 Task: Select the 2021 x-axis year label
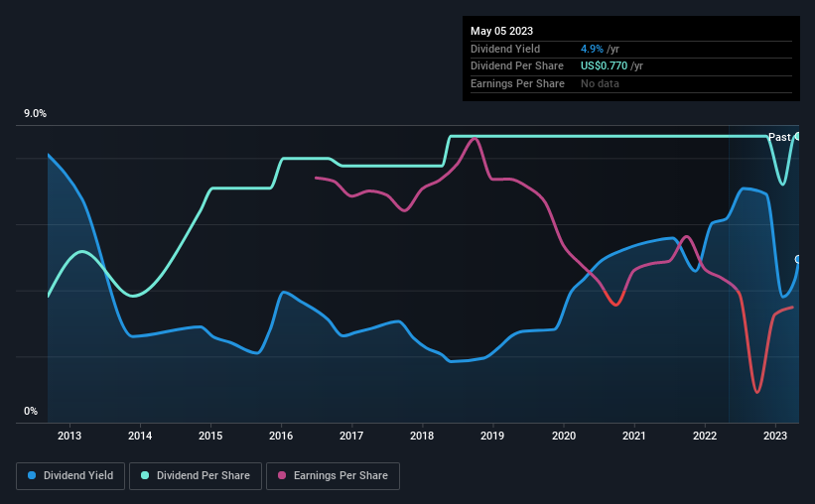click(634, 436)
